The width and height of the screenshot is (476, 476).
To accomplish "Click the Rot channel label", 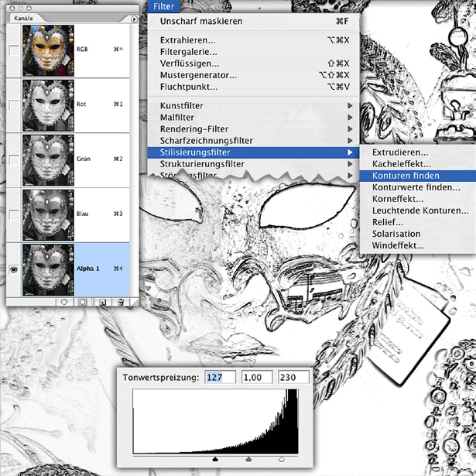I will (81, 104).
